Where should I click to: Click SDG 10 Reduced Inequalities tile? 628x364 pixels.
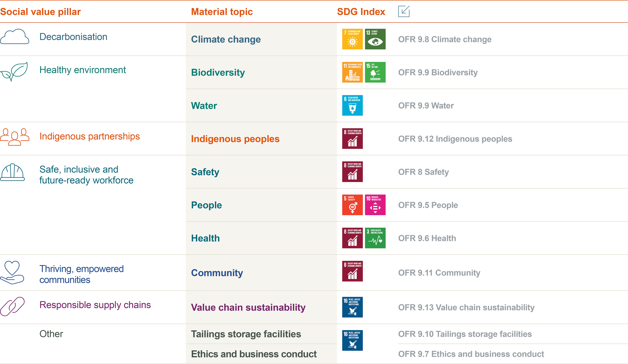pos(375,205)
